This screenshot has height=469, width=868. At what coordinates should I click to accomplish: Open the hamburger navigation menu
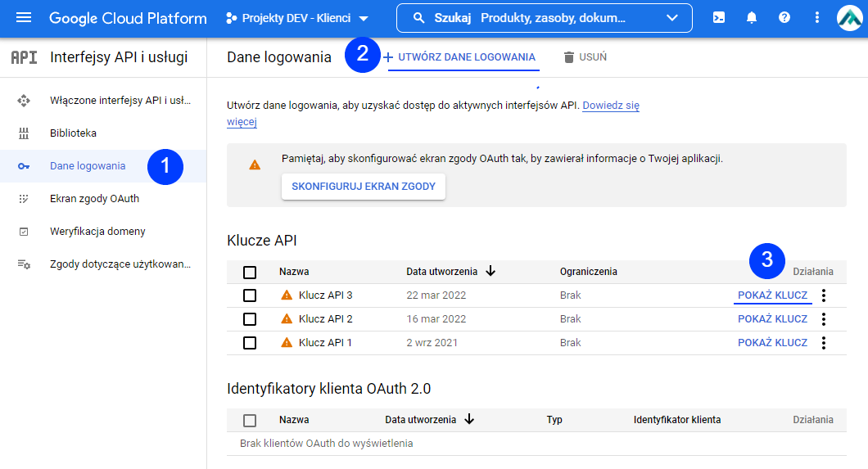[x=24, y=18]
